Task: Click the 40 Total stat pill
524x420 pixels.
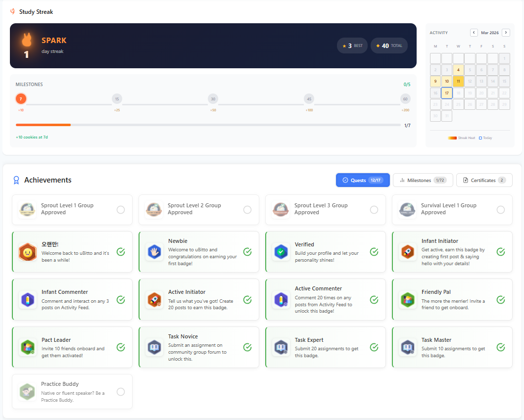Action: [389, 46]
